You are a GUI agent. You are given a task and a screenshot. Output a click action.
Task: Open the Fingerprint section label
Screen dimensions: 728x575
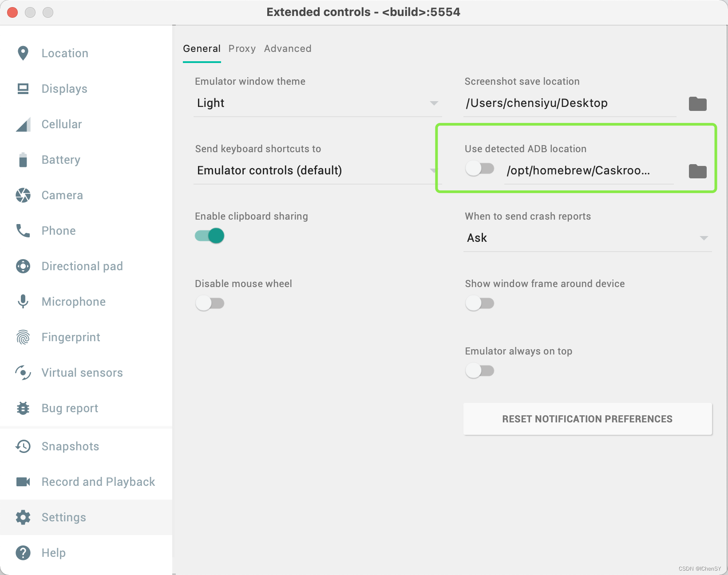click(71, 337)
